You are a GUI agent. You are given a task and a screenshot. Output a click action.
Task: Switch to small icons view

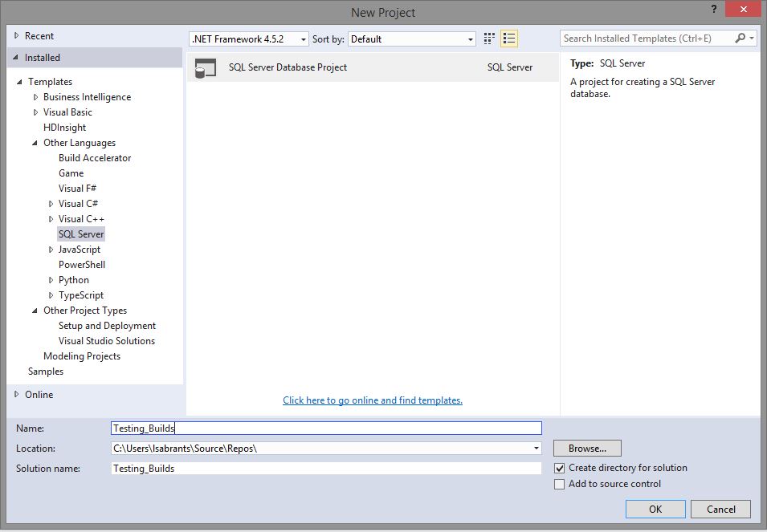[x=489, y=39]
